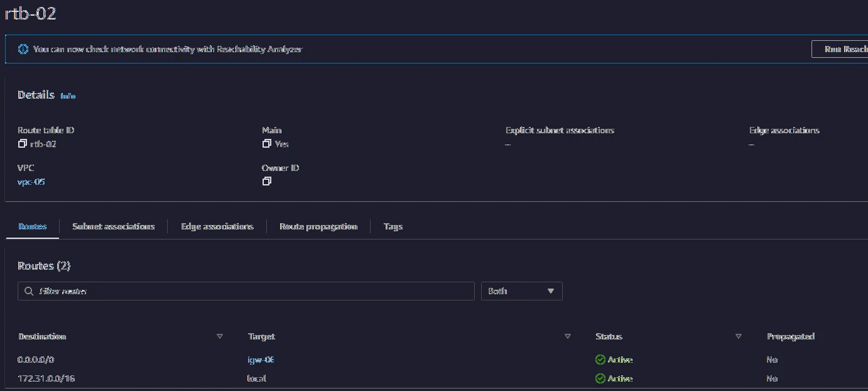
Task: Open the igw-06 target link
Action: (x=261, y=360)
